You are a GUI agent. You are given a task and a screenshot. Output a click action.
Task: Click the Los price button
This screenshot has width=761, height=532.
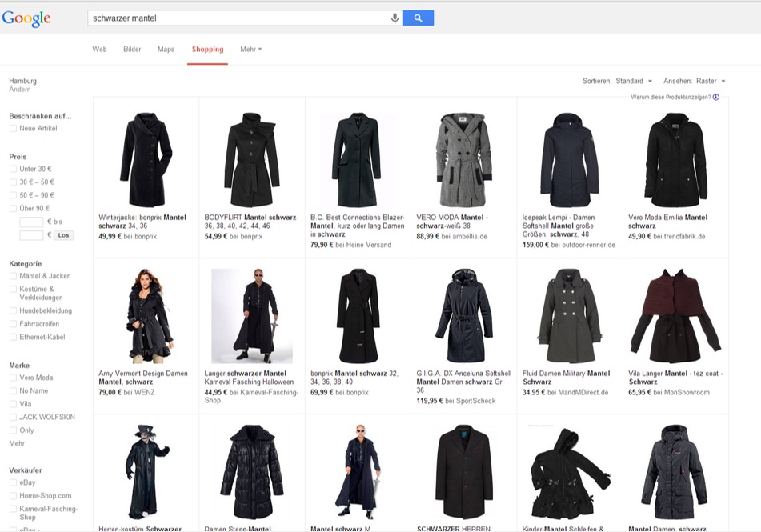pos(63,235)
